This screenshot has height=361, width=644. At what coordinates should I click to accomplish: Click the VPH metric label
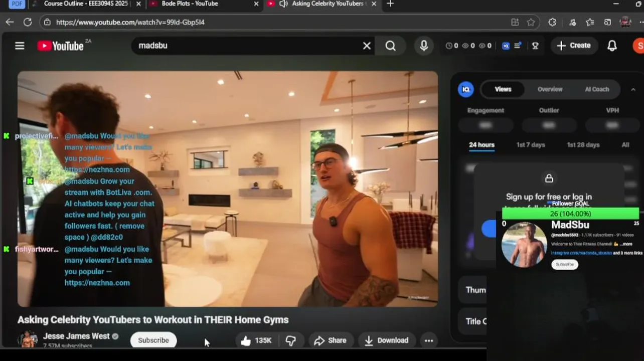tap(612, 110)
